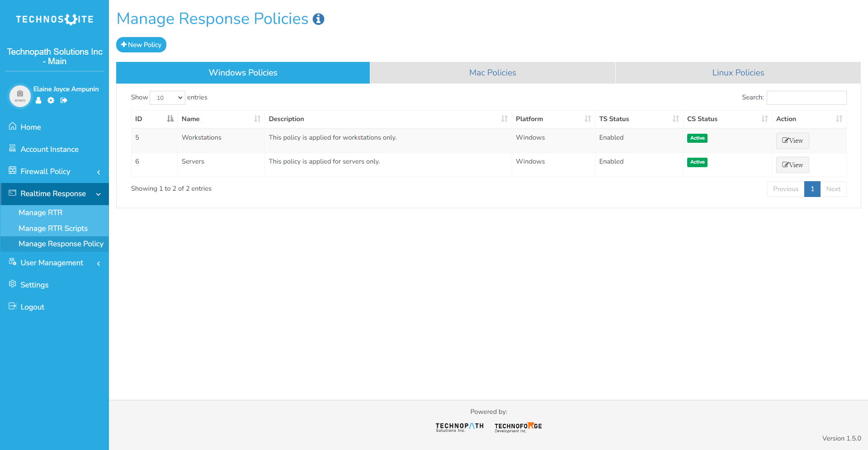Click into the table Search field

[x=806, y=98]
